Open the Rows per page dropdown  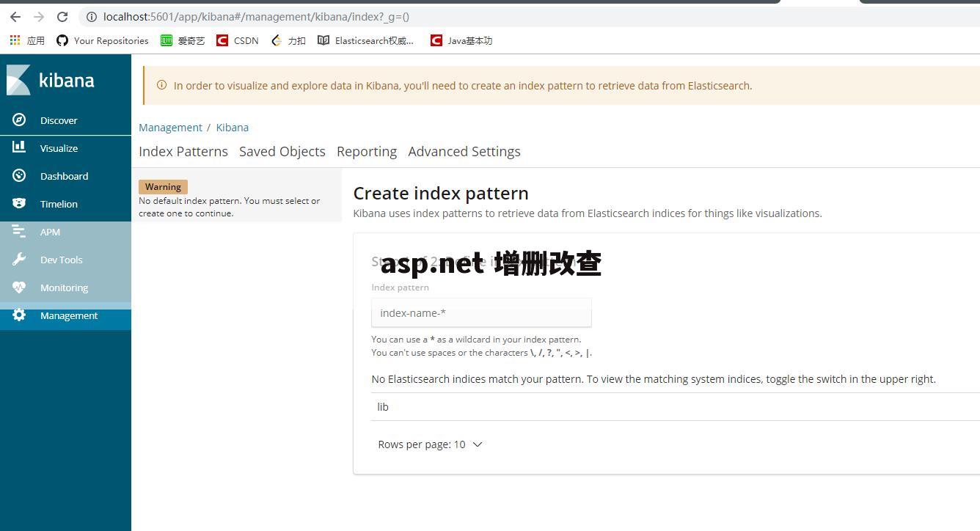[430, 444]
